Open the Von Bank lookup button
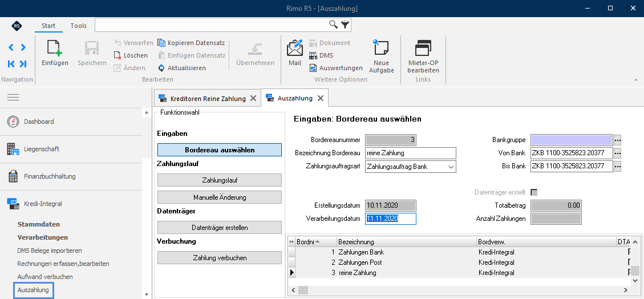 tap(617, 153)
